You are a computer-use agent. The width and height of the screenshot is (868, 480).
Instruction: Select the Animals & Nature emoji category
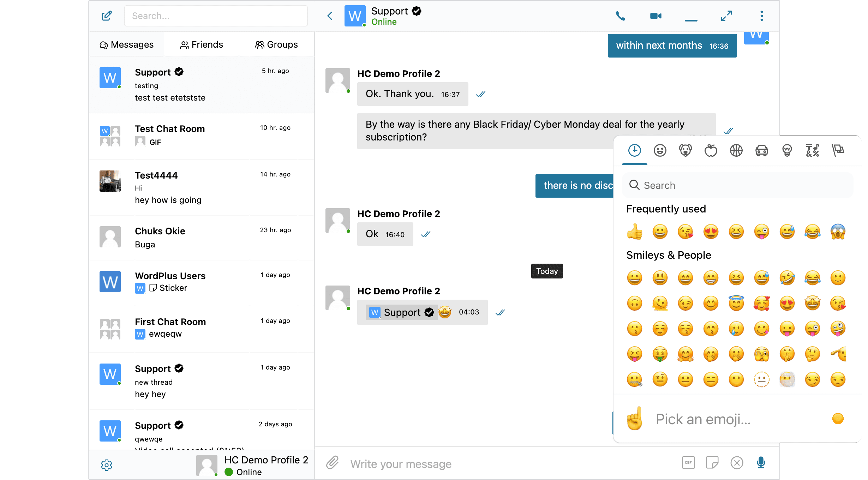click(x=685, y=150)
